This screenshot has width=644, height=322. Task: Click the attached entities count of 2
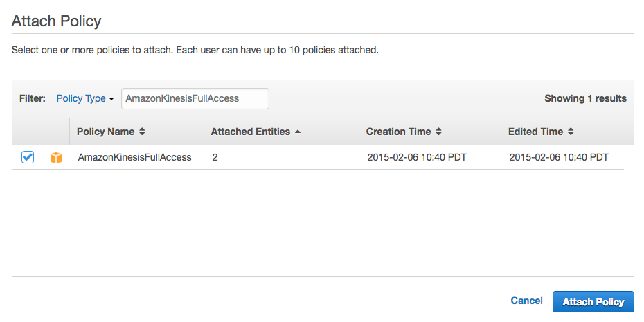[215, 157]
